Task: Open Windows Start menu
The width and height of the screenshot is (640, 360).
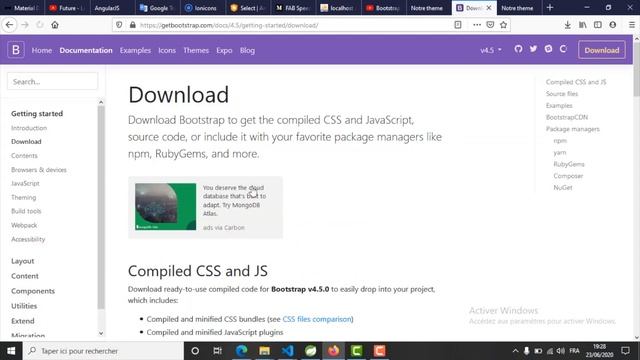Action: pos(11,351)
